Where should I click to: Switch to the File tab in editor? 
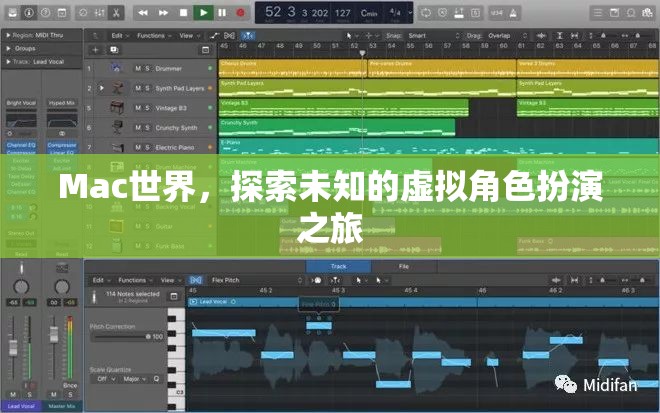pos(404,266)
